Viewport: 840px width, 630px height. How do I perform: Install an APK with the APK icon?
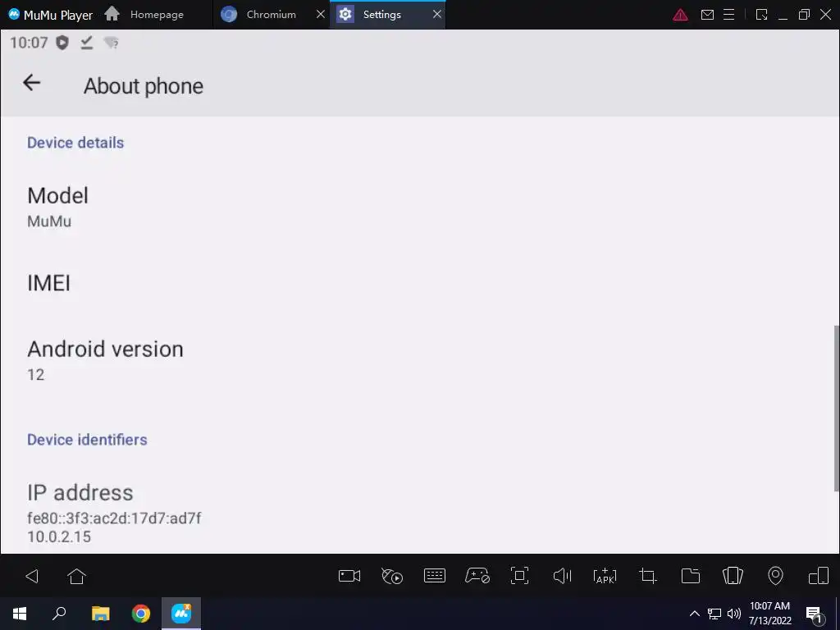605,577
